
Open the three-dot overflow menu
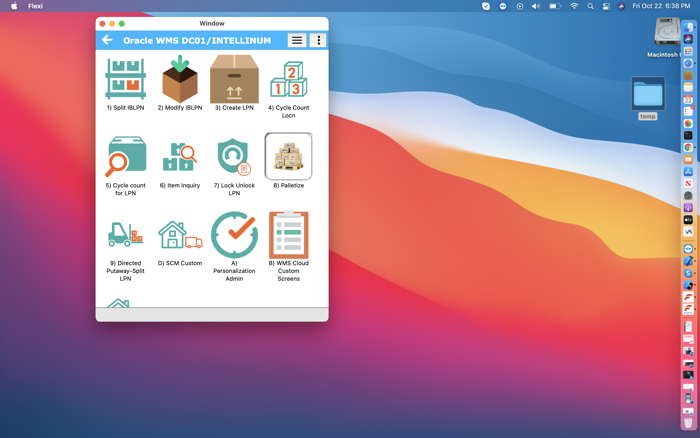pos(318,40)
